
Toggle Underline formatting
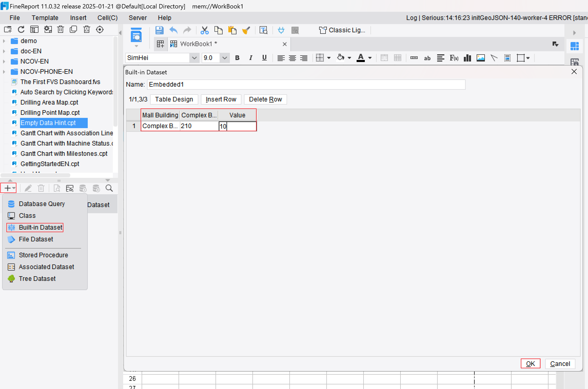(264, 58)
